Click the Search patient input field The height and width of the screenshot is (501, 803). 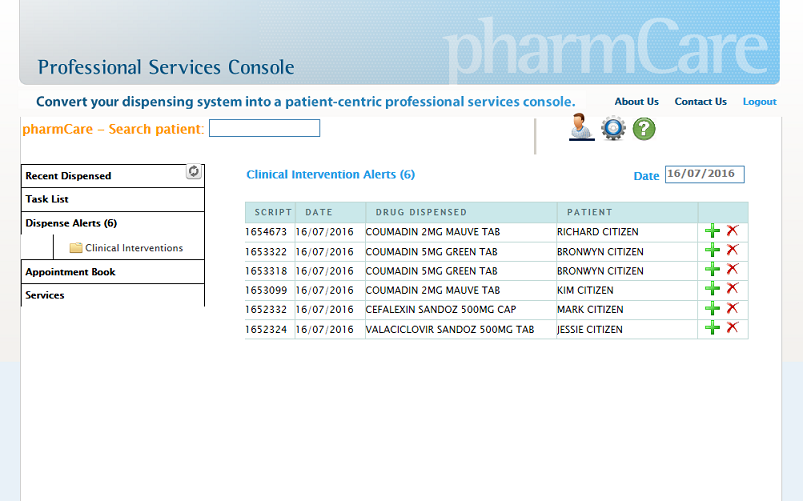pyautogui.click(x=264, y=128)
